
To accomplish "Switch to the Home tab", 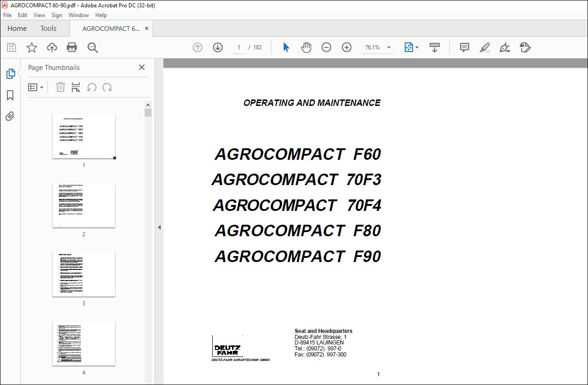I will (x=17, y=29).
